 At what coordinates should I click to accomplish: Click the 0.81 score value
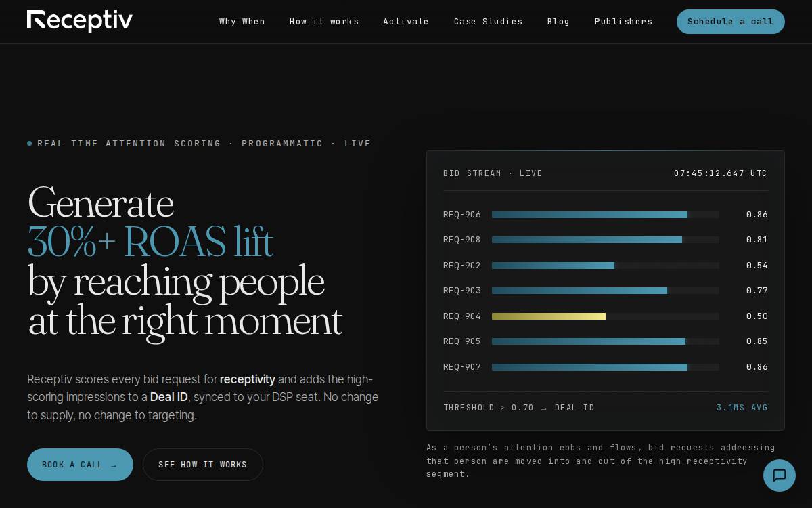tap(757, 240)
